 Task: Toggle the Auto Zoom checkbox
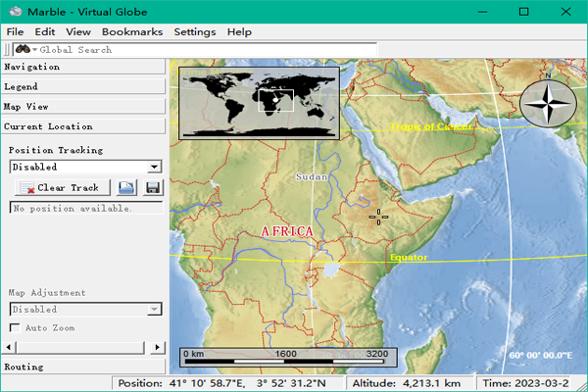[15, 328]
